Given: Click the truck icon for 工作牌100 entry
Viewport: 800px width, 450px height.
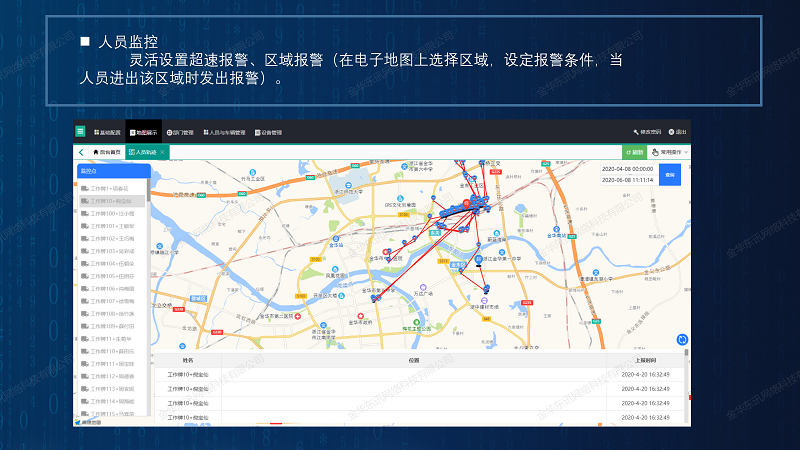Looking at the screenshot, I should point(84,214).
